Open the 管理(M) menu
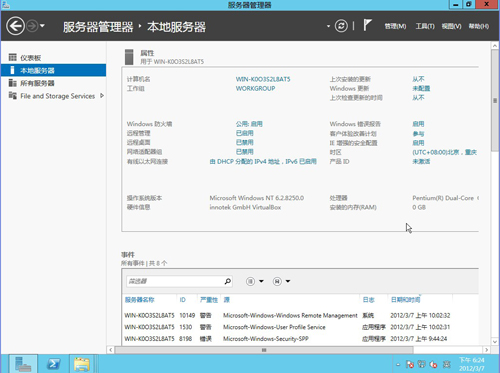500x373 pixels. (395, 26)
